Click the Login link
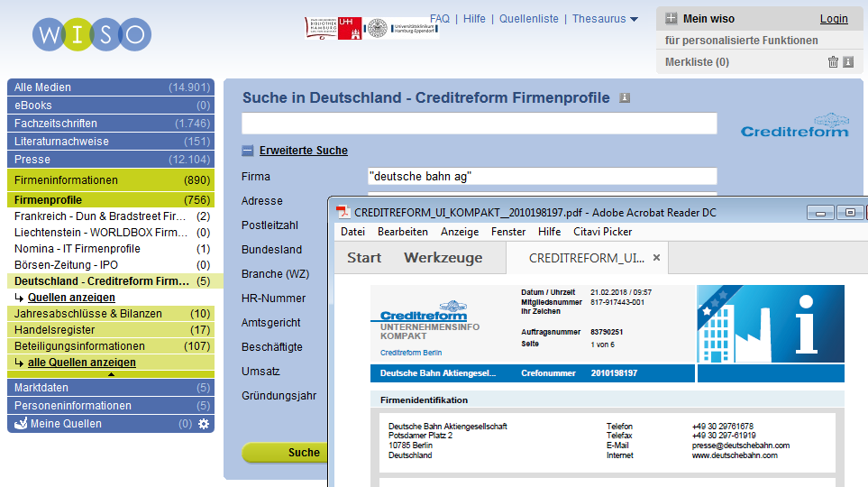 [834, 19]
